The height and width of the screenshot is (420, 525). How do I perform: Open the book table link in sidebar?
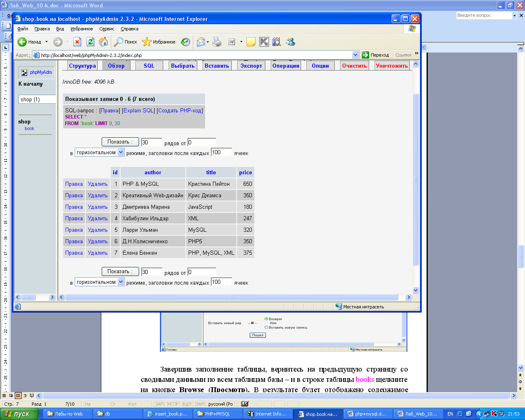(30, 128)
